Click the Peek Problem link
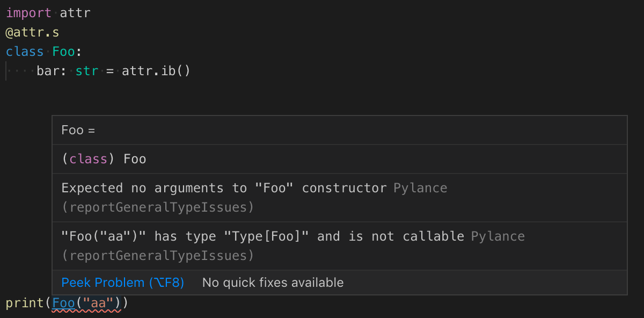 tap(123, 283)
